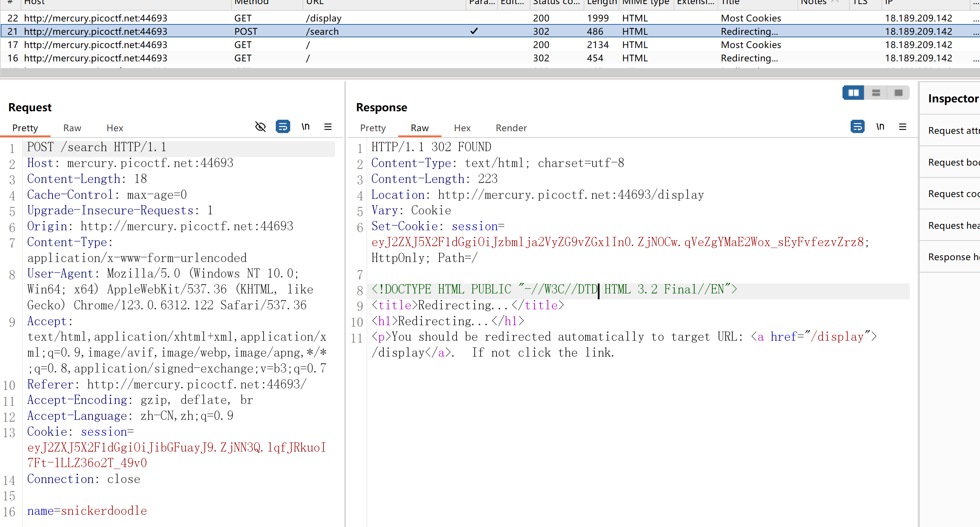This screenshot has width=980, height=527.
Task: Click the Cookie session value in request
Action: pyautogui.click(x=177, y=455)
